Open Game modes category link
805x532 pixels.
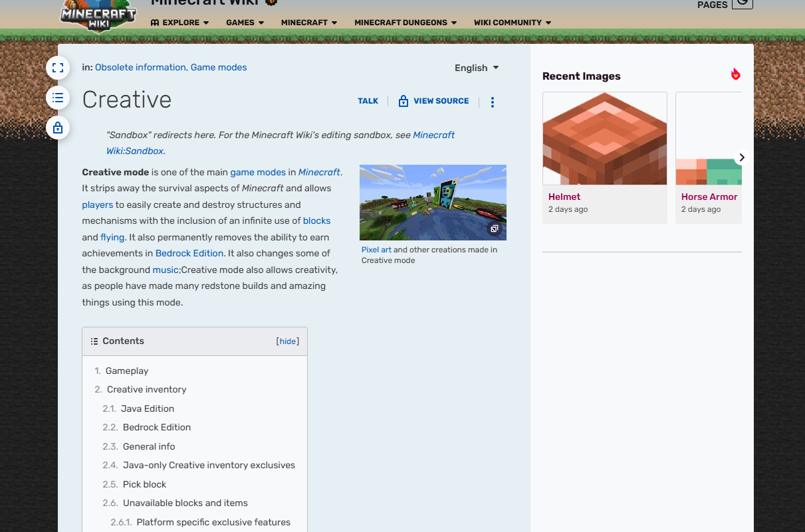(x=219, y=67)
